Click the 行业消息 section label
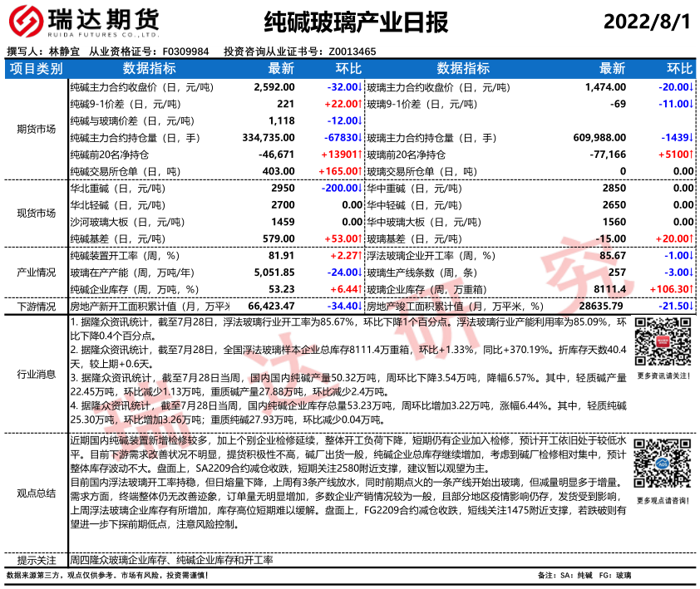The width and height of the screenshot is (700, 589). click(x=35, y=373)
